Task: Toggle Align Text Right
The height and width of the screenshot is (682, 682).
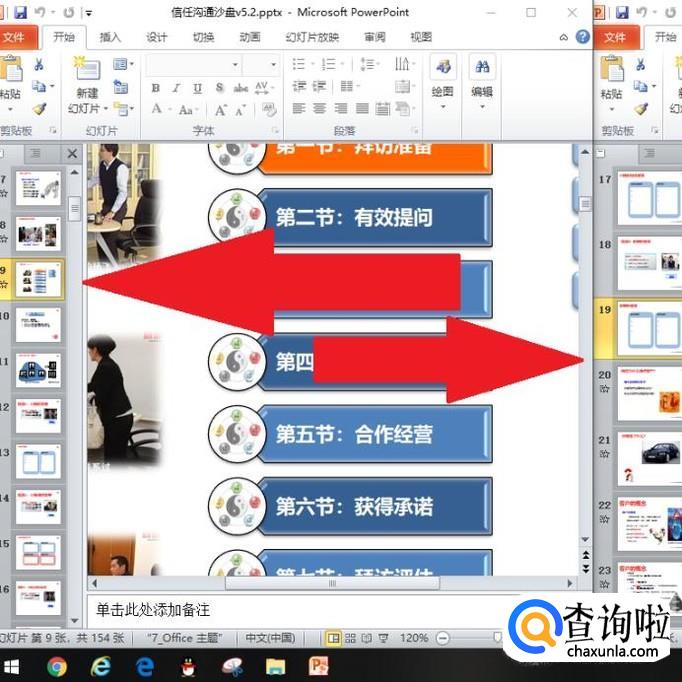Action: (341, 109)
